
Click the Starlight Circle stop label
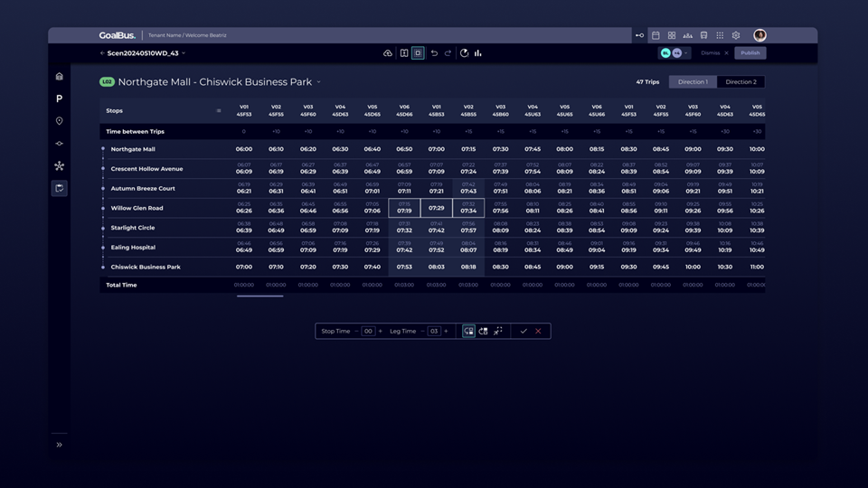(133, 228)
